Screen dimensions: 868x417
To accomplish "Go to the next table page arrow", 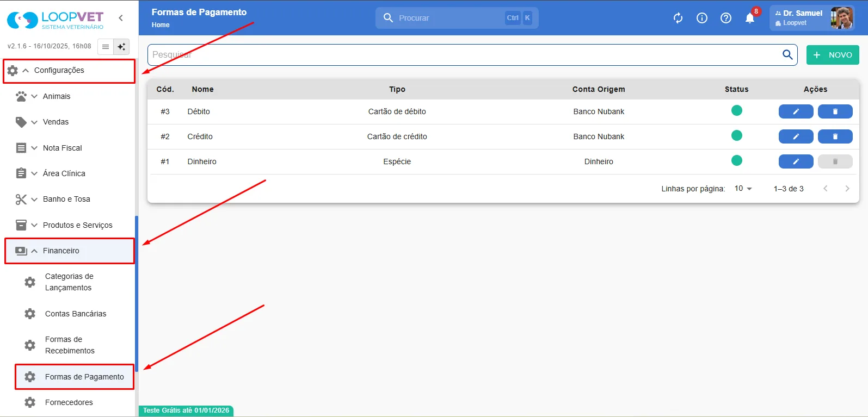I will 847,189.
